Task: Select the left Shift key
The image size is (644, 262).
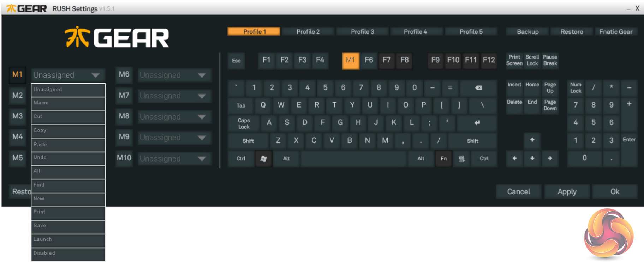Action: pyautogui.click(x=248, y=141)
